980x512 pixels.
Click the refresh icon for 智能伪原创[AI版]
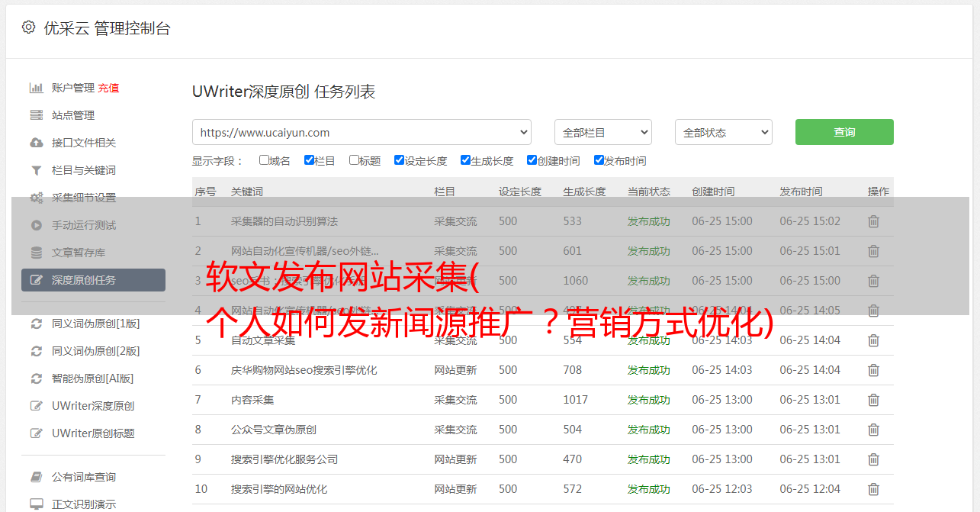coord(36,378)
